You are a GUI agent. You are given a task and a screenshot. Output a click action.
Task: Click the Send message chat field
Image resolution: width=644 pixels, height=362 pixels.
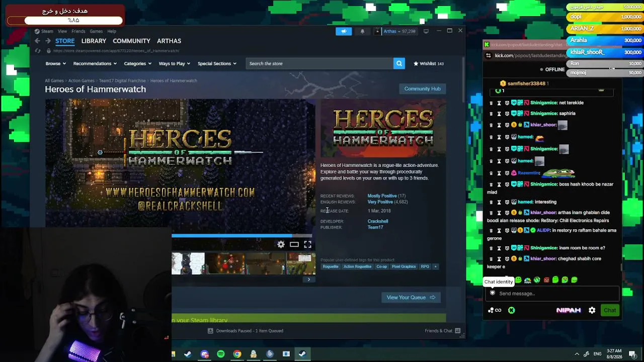coord(552,293)
